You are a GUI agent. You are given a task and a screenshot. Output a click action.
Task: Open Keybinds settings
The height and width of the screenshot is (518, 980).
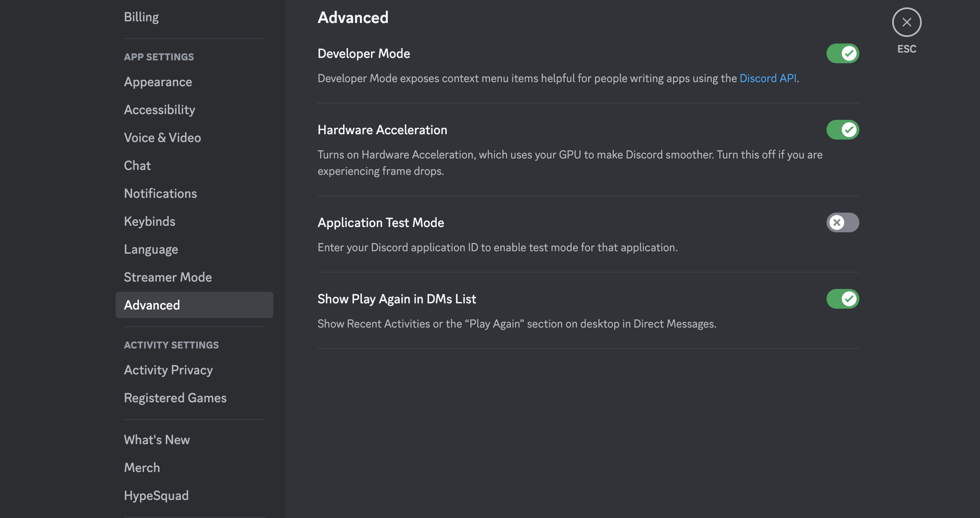[150, 221]
